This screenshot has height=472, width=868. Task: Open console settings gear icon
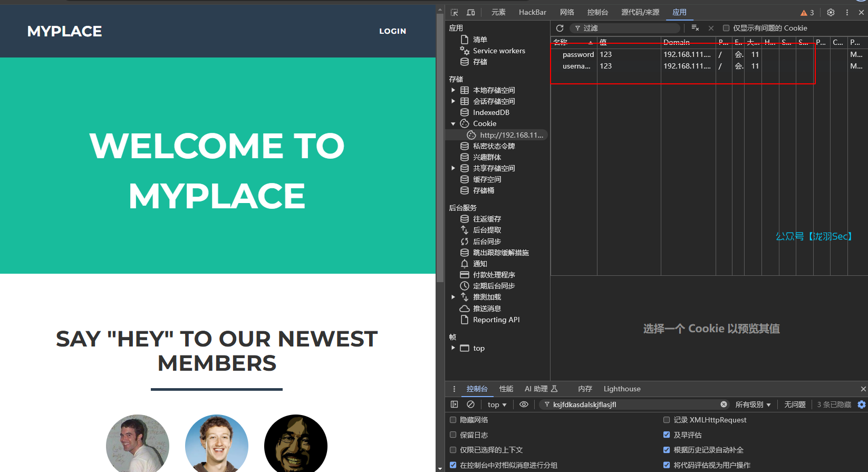tap(862, 404)
